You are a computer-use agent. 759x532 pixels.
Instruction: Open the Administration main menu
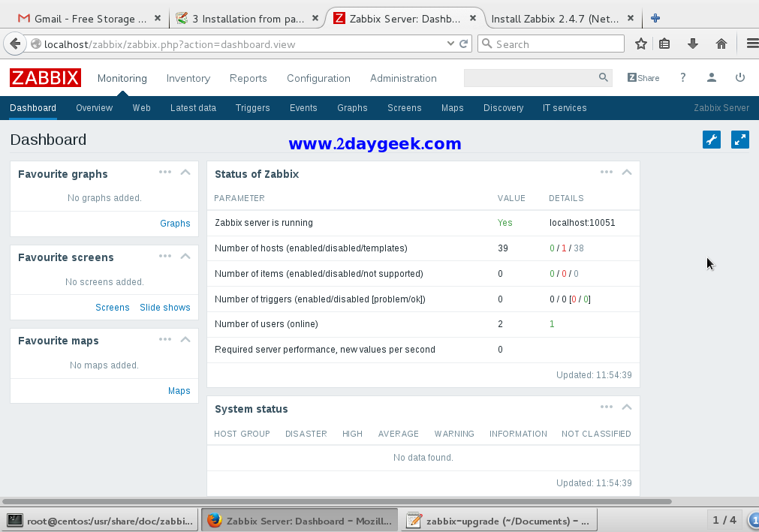[403, 78]
